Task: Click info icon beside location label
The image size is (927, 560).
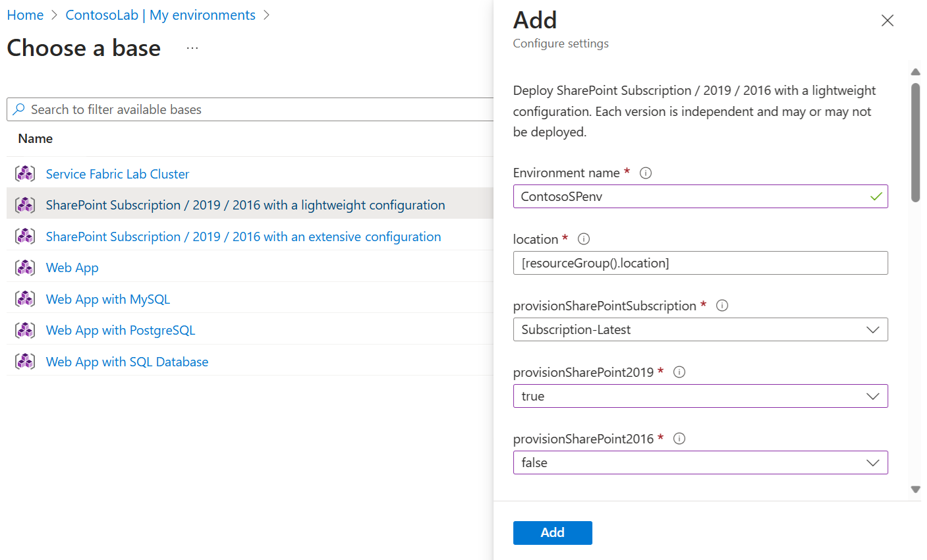Action: pyautogui.click(x=583, y=239)
